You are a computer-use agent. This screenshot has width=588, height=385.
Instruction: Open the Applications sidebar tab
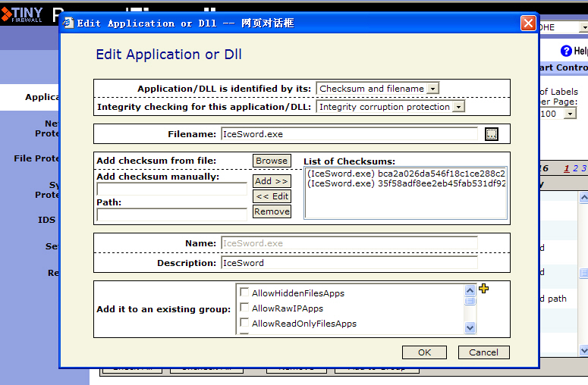pyautogui.click(x=30, y=97)
